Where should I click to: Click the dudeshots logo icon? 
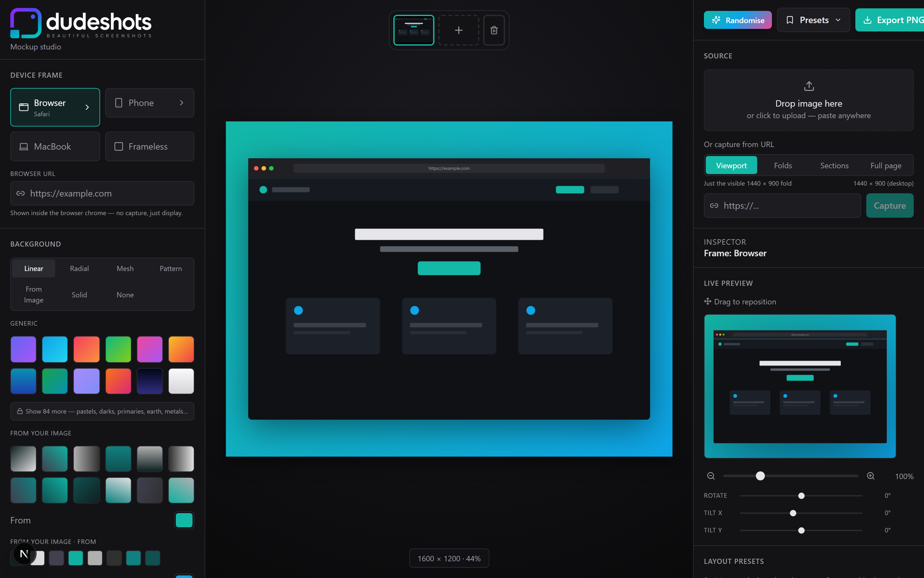26,23
